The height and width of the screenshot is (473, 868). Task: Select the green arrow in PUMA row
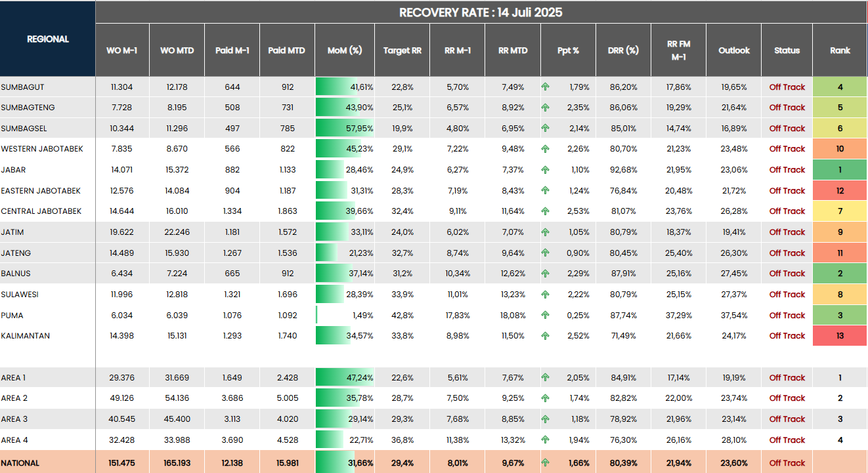click(545, 316)
